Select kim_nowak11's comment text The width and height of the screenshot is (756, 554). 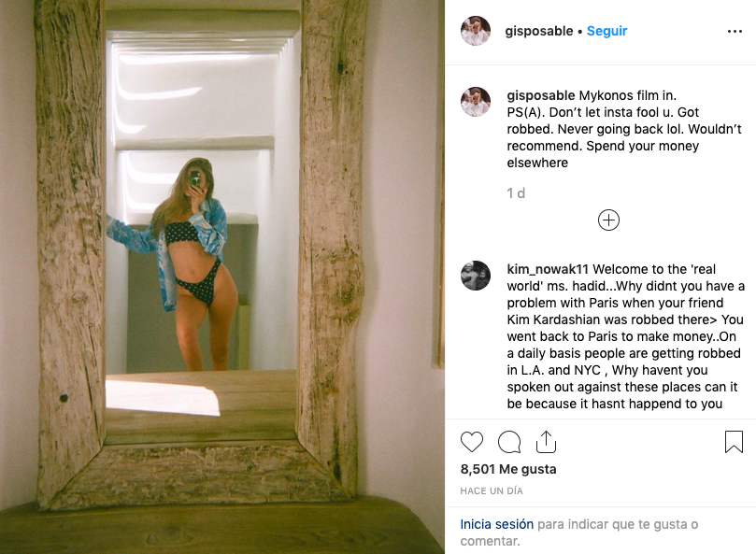[x=625, y=336]
